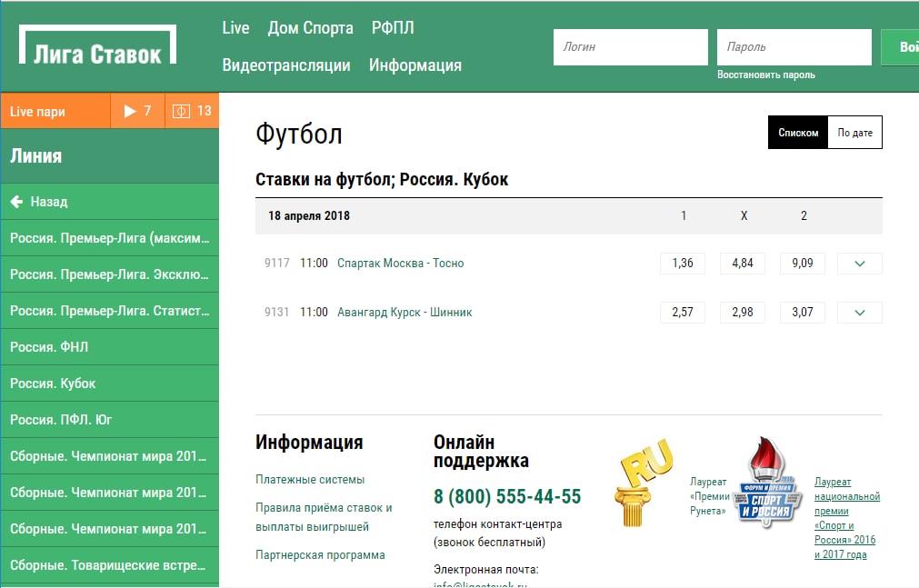Screen dimensions: 919x588
Task: Open the Информация menu item
Action: tap(415, 65)
